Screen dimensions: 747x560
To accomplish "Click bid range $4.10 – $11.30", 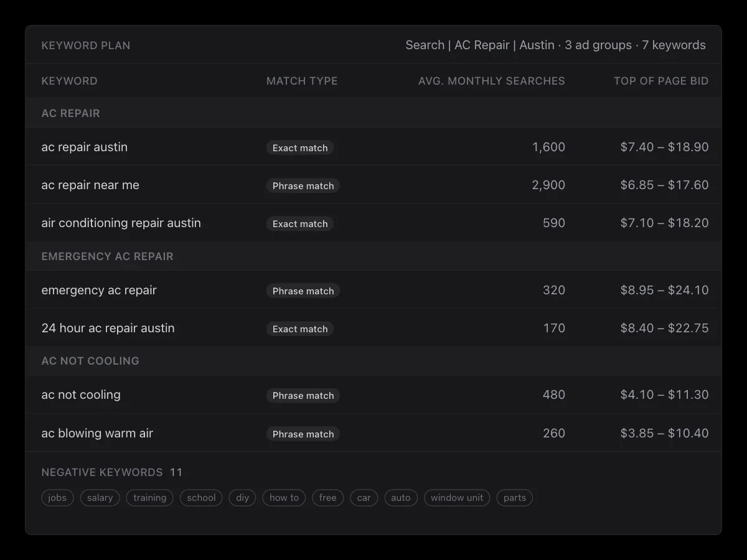I will [664, 395].
